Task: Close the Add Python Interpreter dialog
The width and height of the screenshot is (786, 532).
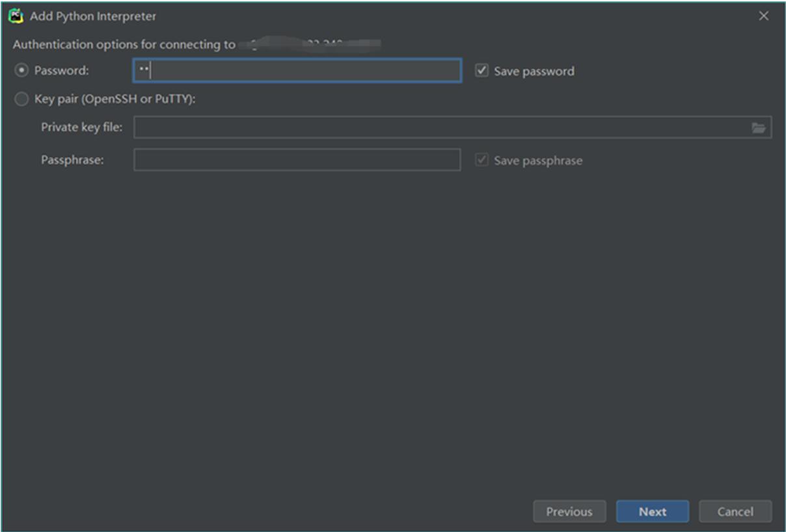Action: click(x=764, y=16)
